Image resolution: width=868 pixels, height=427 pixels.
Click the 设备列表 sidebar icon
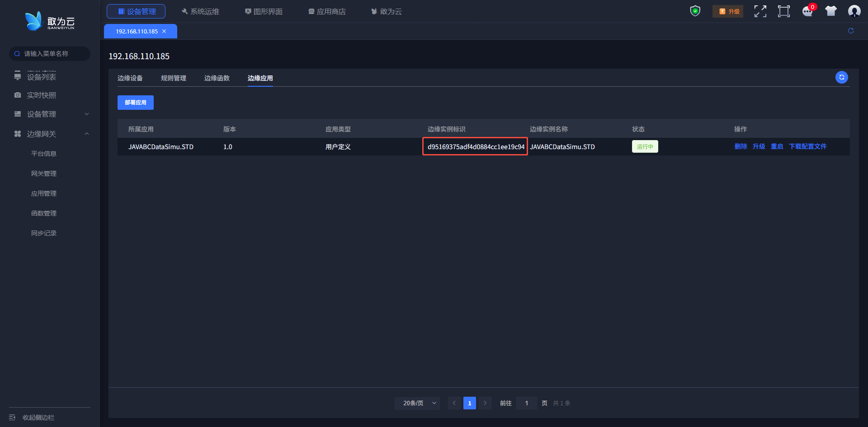coord(18,76)
